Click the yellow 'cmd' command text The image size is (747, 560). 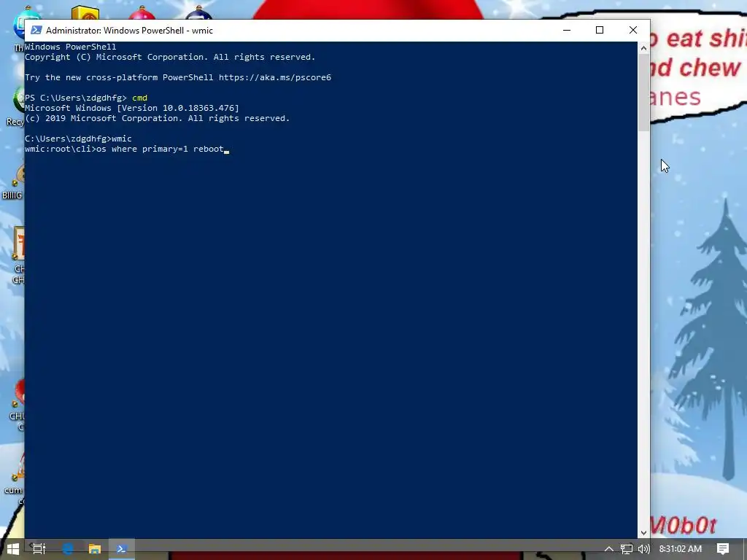pyautogui.click(x=139, y=98)
